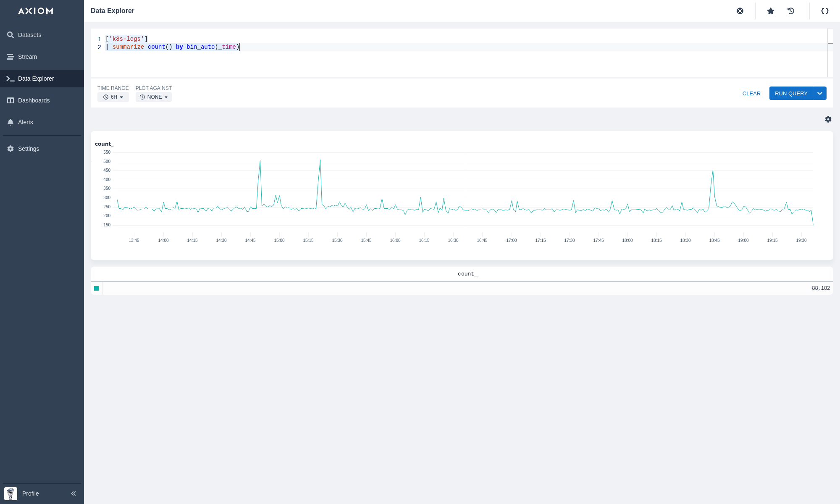Open the help lifebuoy icon
The width and height of the screenshot is (840, 504).
coord(740,11)
